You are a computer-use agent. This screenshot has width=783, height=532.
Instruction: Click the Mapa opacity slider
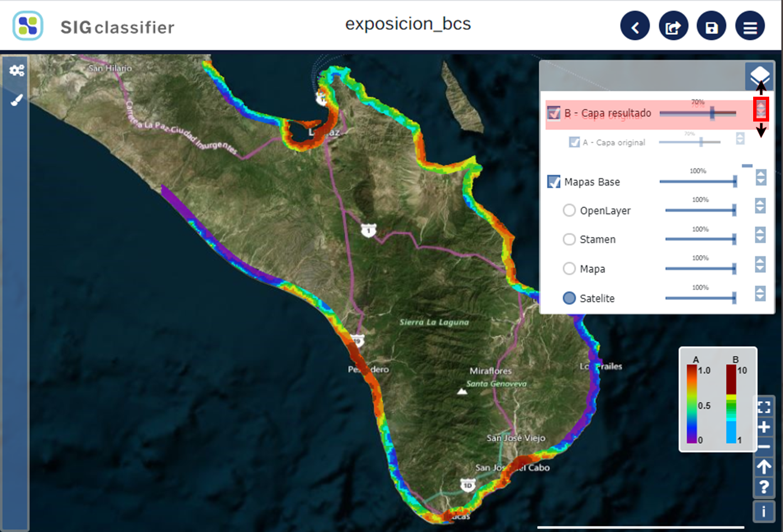701,268
